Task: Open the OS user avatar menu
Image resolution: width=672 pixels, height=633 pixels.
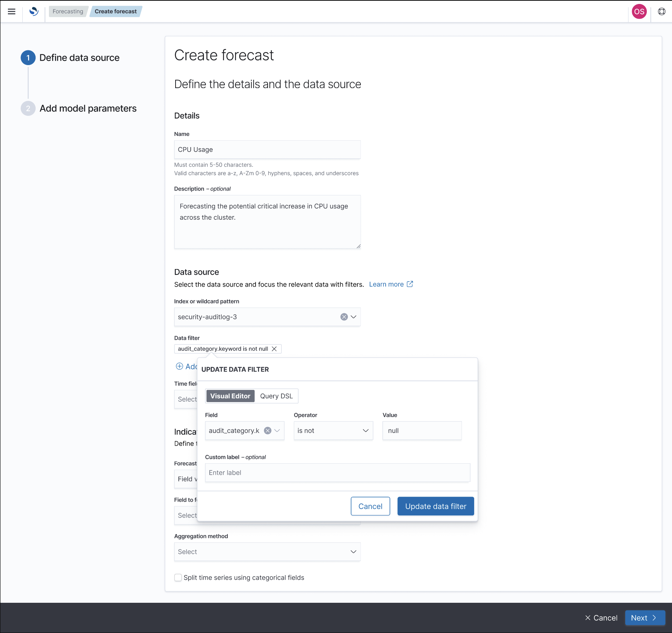Action: coord(639,11)
